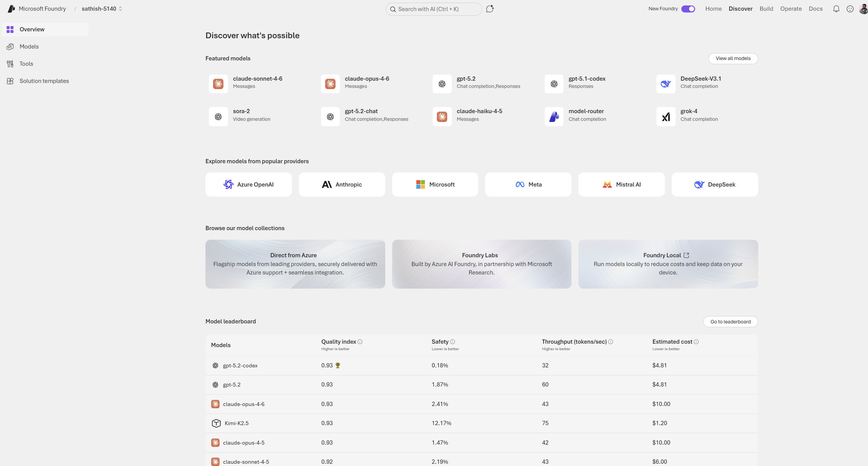The image size is (868, 466).
Task: Open the DeepSeek-V3.1 whale icon
Action: coord(666,84)
